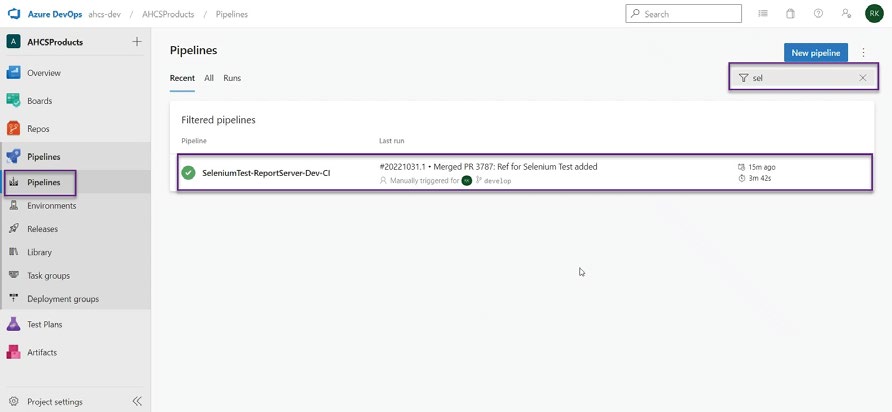Open Project settings
892x412 pixels.
[x=54, y=401]
